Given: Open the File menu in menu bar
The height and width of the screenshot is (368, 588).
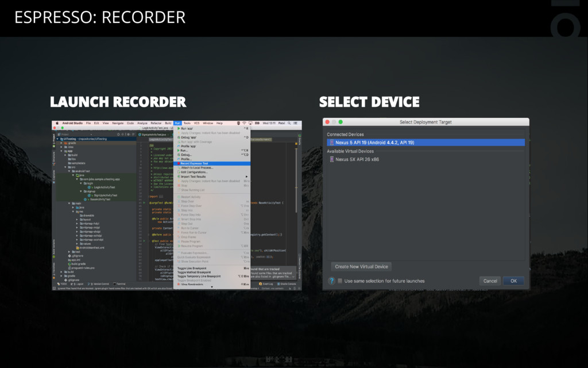Looking at the screenshot, I should [88, 123].
